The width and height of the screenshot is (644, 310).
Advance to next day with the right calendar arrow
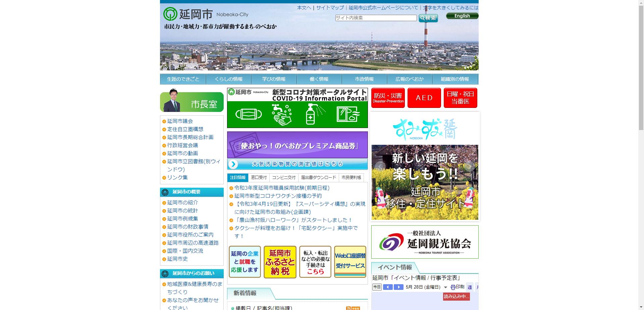(x=398, y=287)
